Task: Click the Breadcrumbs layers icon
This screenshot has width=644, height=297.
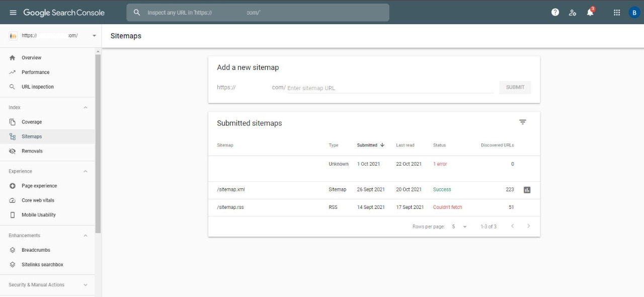Action: coord(13,250)
